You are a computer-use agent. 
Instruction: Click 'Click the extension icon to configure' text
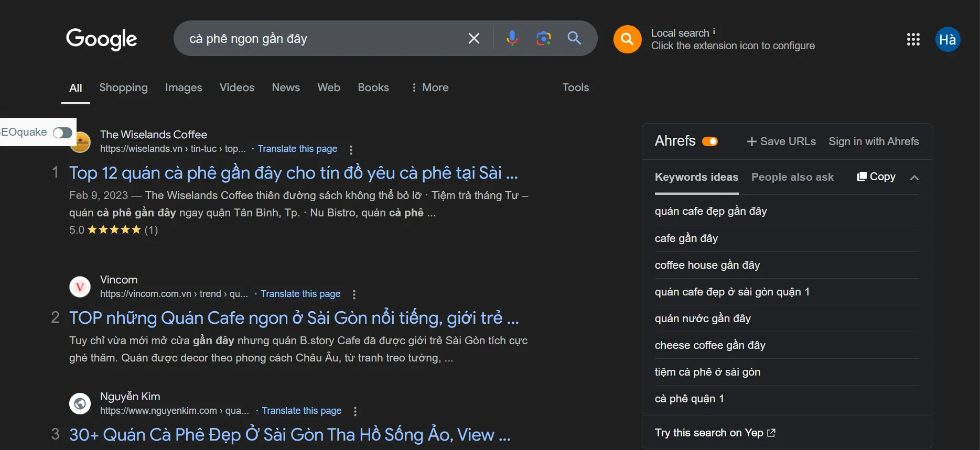tap(733, 46)
